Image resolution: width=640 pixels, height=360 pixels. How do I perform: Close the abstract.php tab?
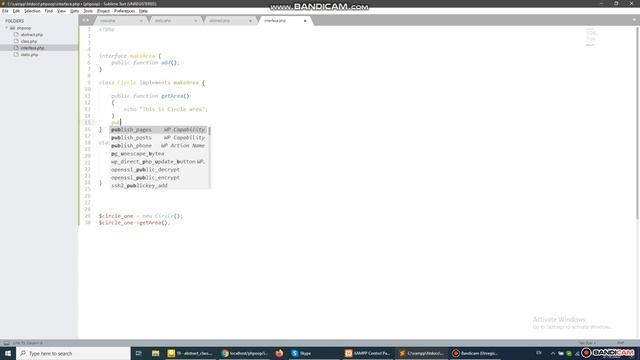click(x=250, y=21)
